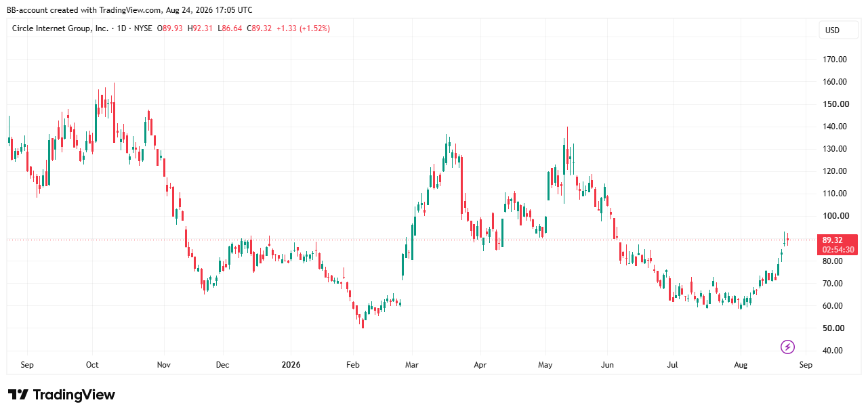868x415 pixels.
Task: Click the 2026 label on the time axis
Action: (x=290, y=365)
